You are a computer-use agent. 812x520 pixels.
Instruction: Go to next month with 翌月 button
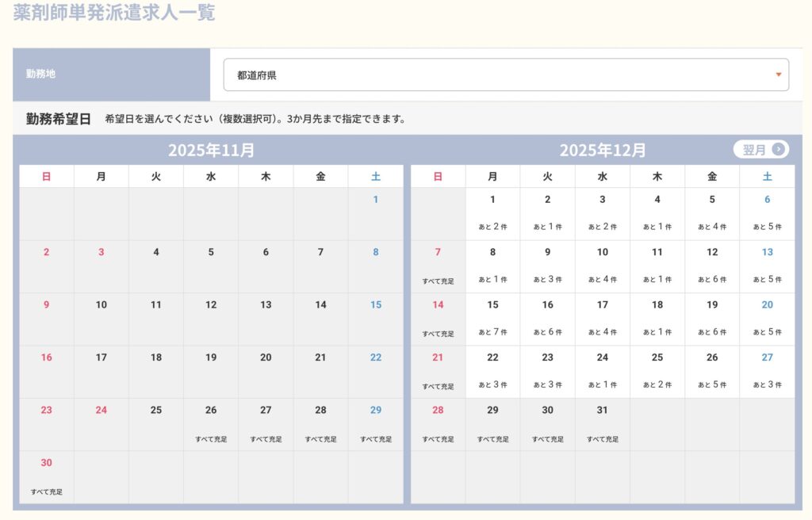760,149
